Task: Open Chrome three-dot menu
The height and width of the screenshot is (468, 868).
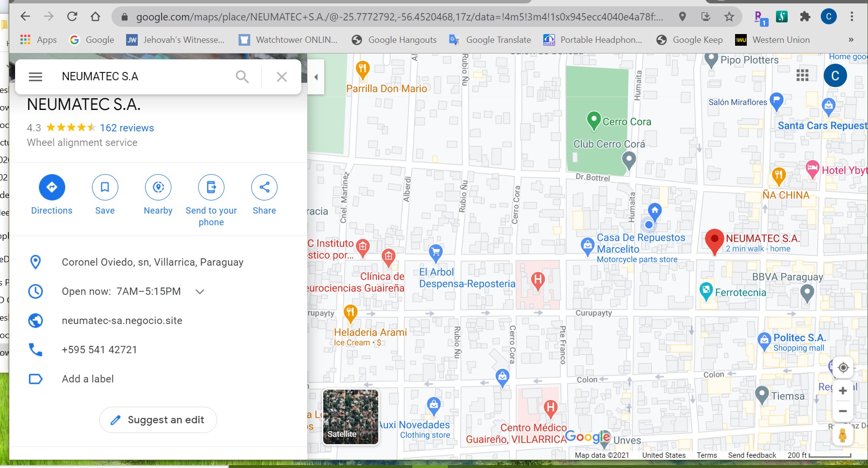Action: coord(851,17)
